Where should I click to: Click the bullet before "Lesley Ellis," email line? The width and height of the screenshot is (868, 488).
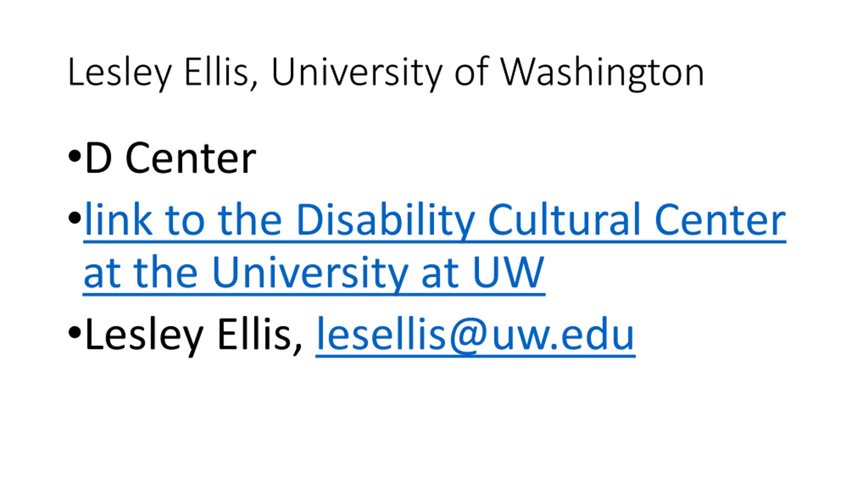pyautogui.click(x=74, y=333)
